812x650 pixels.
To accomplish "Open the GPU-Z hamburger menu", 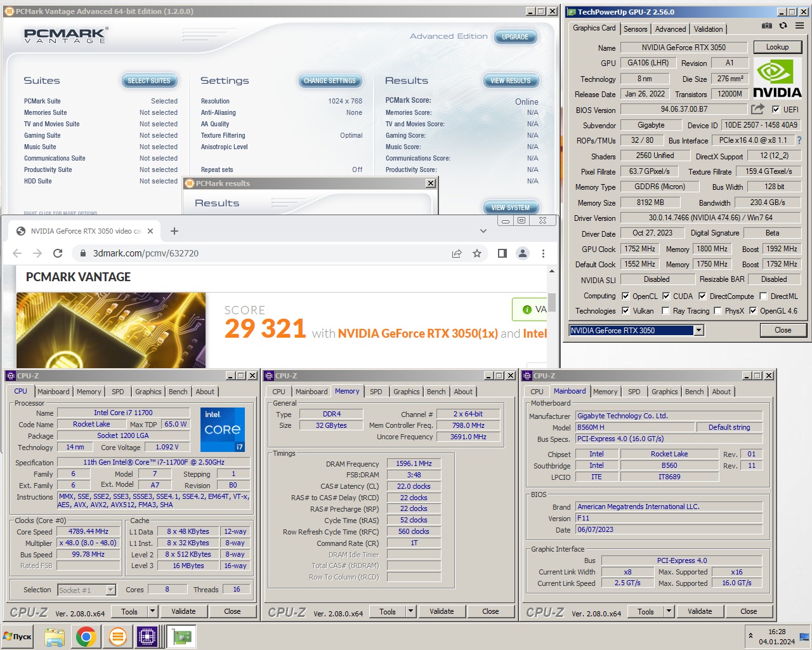I will tap(800, 25).
